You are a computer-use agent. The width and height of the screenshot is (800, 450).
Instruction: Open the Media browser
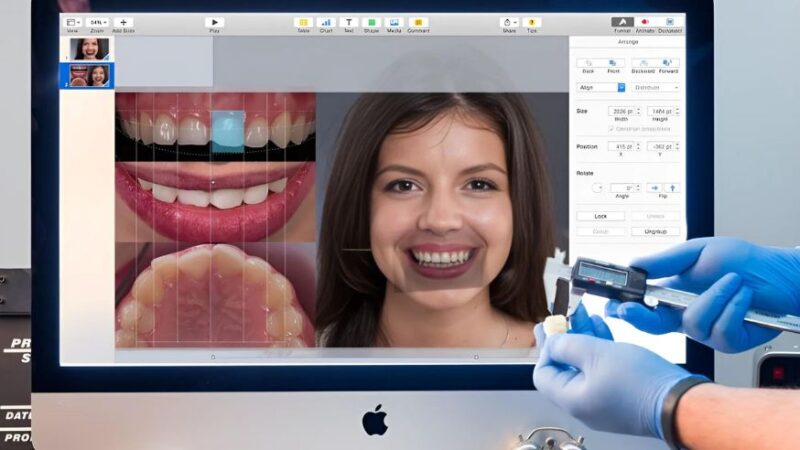point(394,22)
